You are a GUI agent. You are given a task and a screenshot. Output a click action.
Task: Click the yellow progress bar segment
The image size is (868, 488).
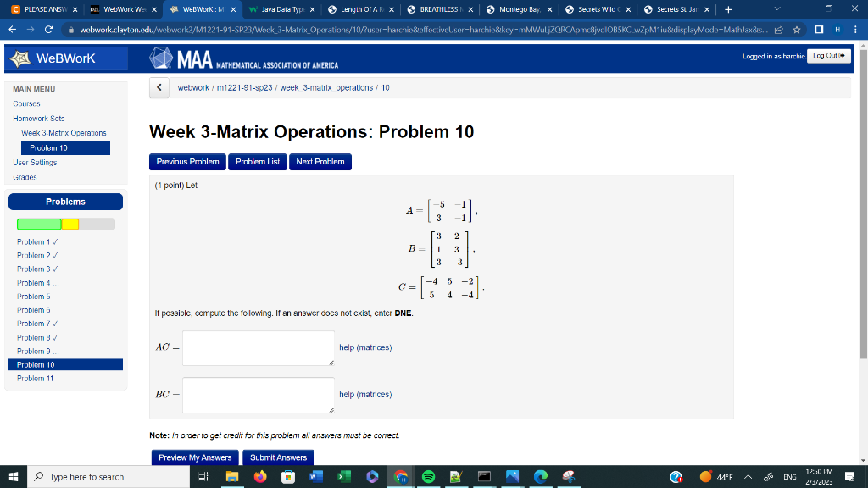tap(70, 224)
